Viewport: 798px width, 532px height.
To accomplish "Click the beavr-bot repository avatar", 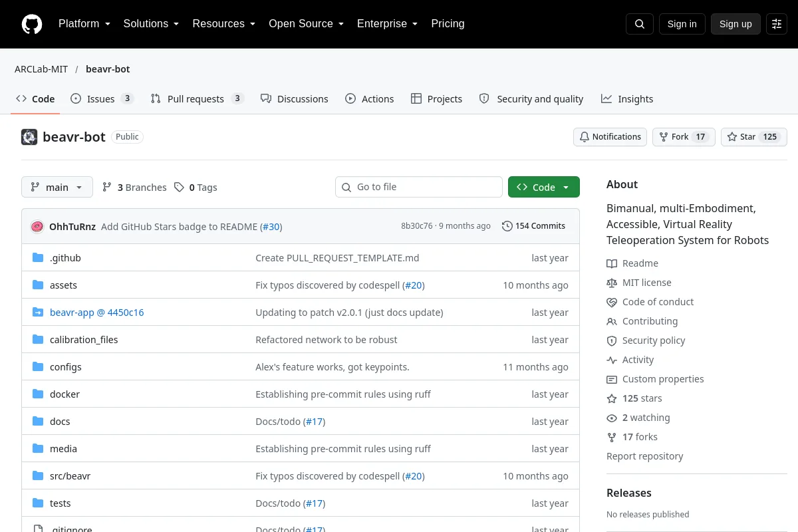I will pos(29,137).
